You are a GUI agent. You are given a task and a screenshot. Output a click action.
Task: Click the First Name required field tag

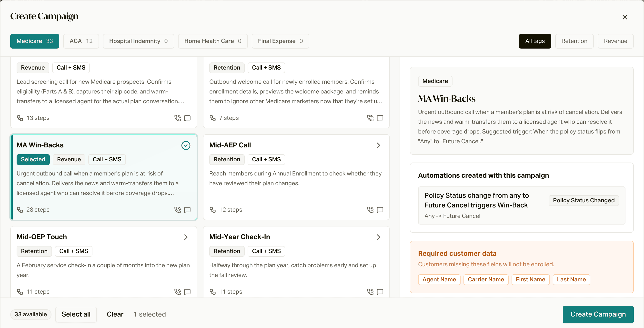(x=531, y=279)
